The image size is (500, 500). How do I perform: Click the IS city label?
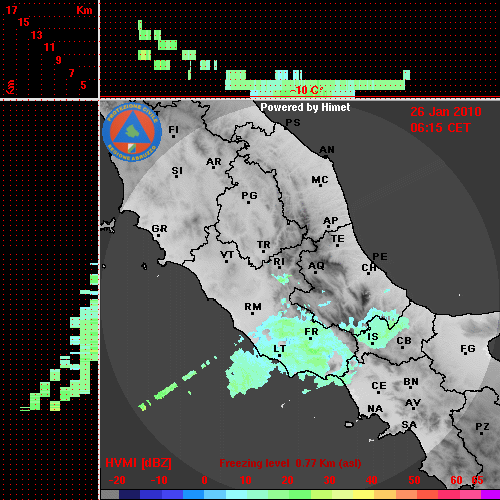point(373,337)
